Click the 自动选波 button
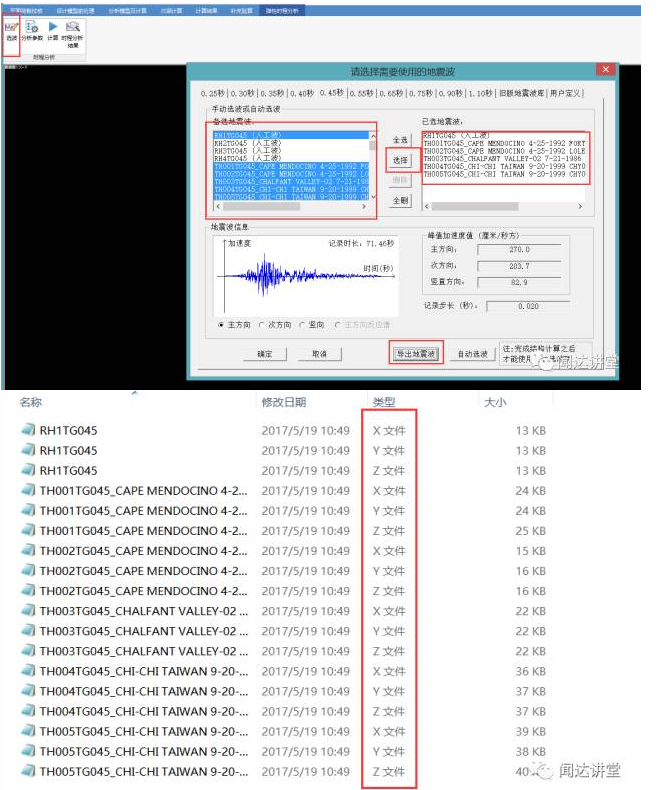 coord(473,354)
